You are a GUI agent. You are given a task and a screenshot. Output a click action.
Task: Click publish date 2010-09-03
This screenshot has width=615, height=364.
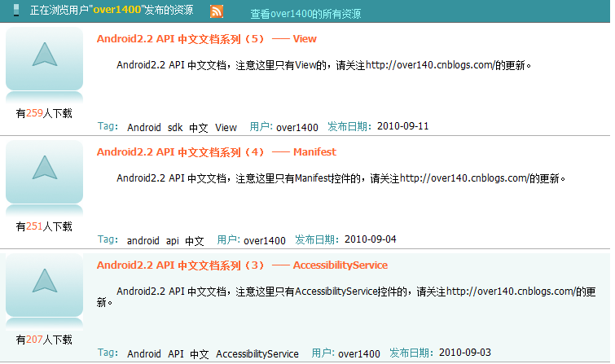465,353
